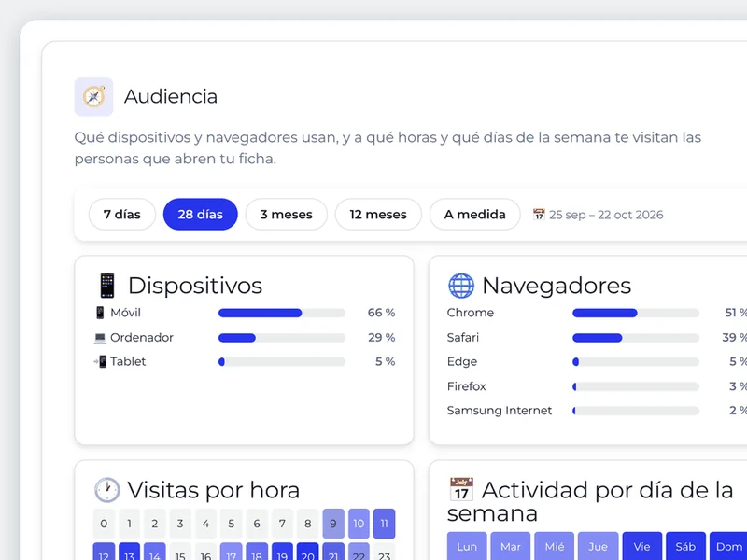
Task: Click the laptop icon in Ordenador row
Action: [x=100, y=338]
